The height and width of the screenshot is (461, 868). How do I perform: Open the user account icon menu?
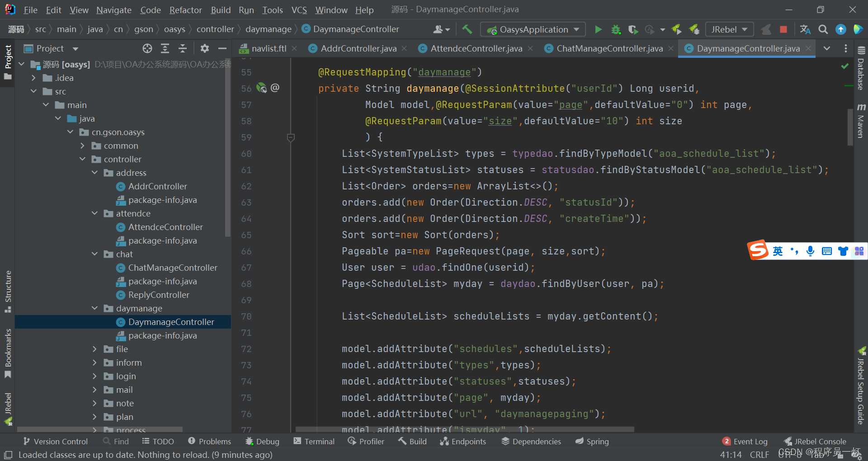click(x=441, y=29)
